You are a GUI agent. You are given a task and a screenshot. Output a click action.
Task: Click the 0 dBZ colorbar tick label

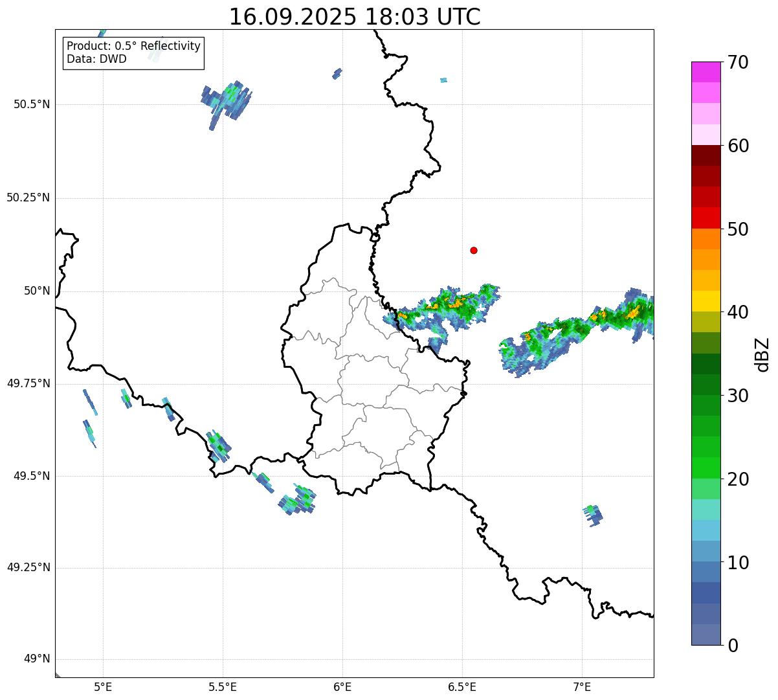coord(732,645)
